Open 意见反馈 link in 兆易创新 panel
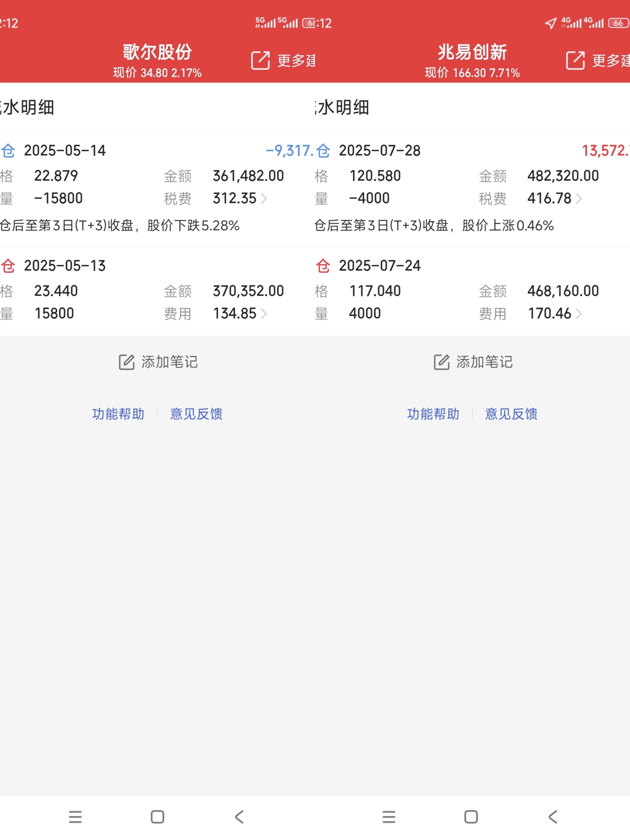Image resolution: width=630 pixels, height=840 pixels. [511, 414]
